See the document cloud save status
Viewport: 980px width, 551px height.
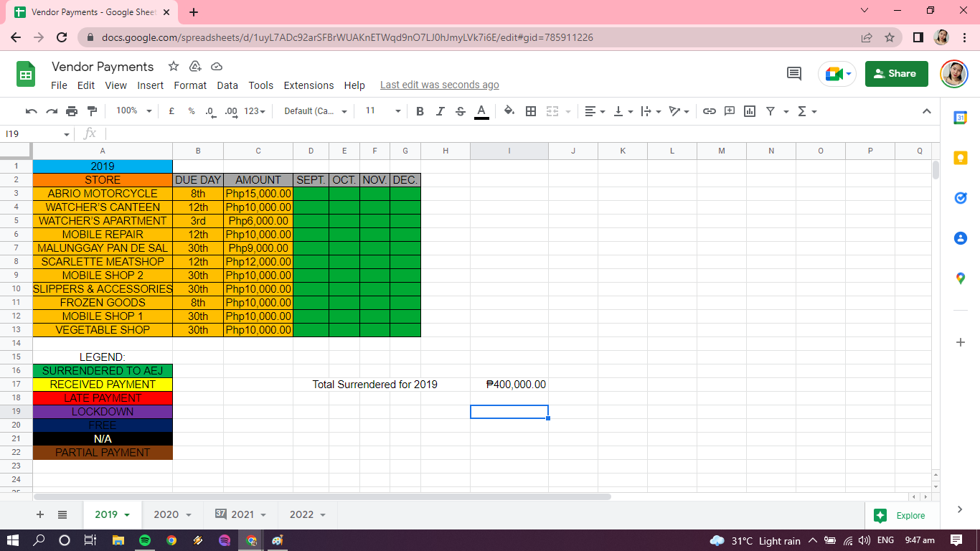[x=217, y=67]
